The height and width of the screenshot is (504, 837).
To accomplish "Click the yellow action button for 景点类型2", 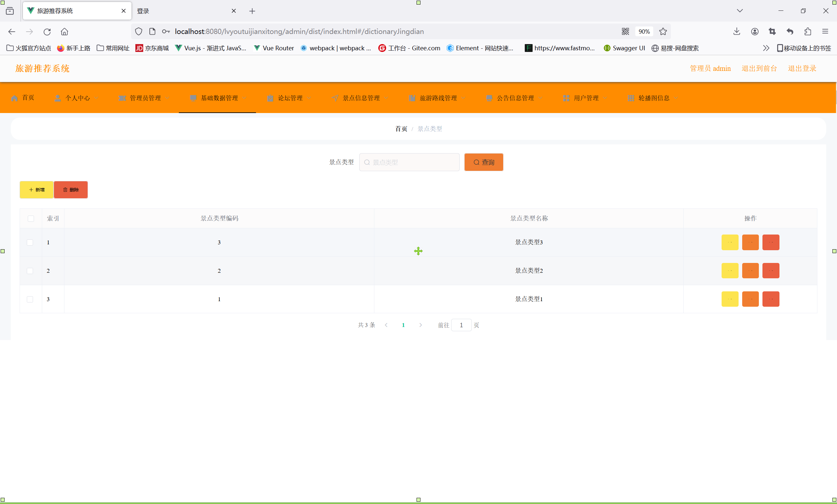I will [x=730, y=271].
